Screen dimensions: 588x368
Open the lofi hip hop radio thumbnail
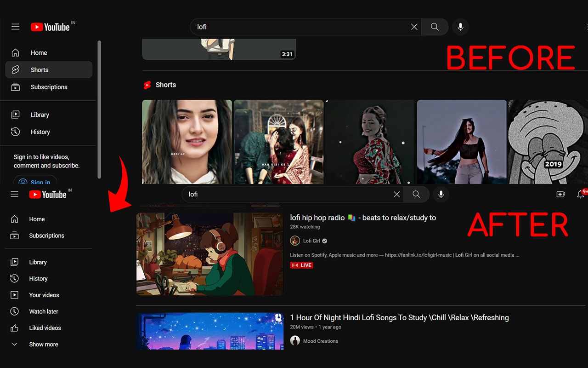coord(209,254)
